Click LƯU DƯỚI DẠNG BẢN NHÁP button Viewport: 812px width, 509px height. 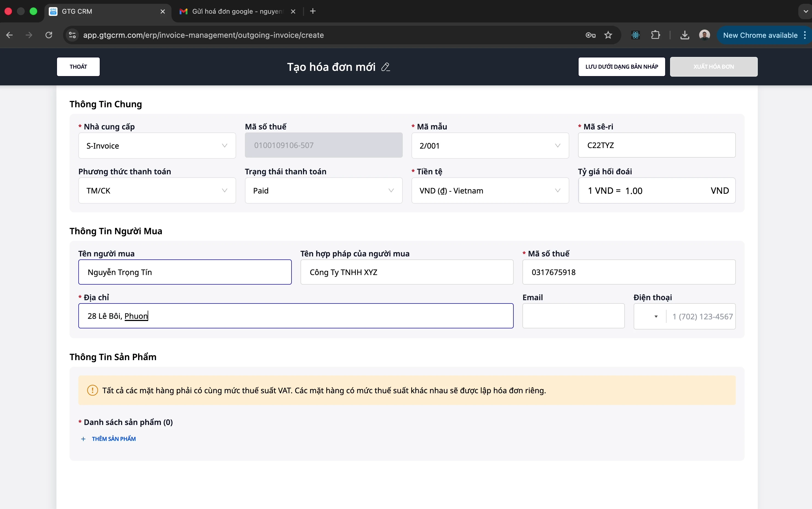(x=622, y=67)
